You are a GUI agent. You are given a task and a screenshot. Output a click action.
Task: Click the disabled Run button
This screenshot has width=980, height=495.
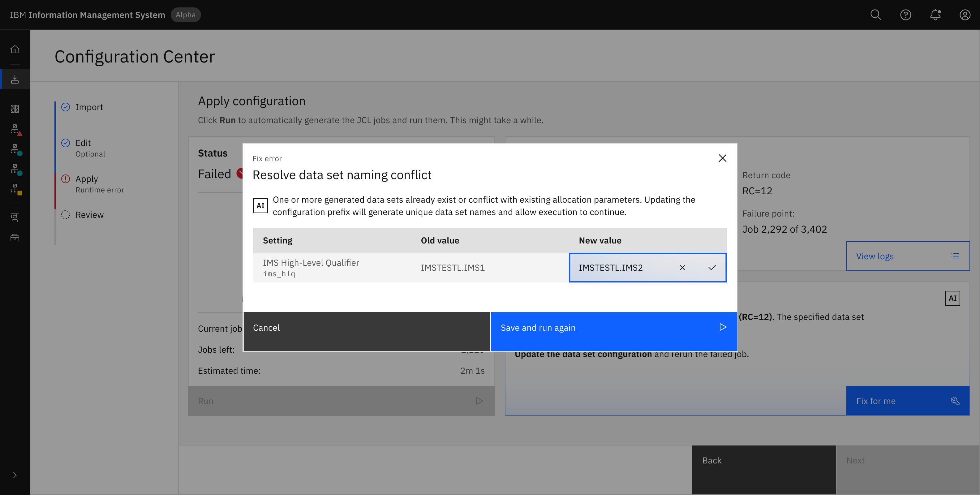pos(341,401)
